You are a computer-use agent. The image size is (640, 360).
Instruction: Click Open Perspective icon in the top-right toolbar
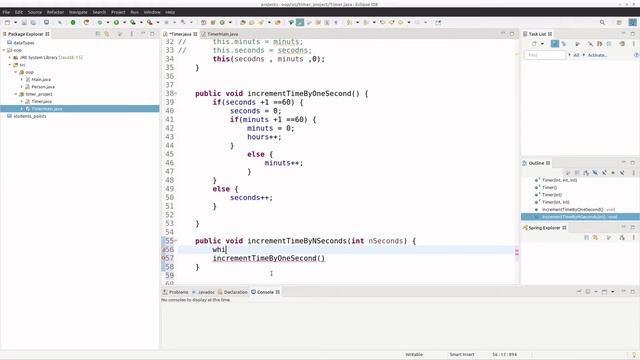tap(619, 22)
